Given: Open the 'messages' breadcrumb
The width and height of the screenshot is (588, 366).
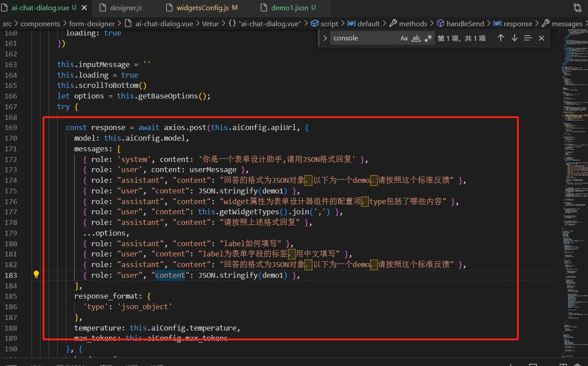Looking at the screenshot, I should coord(562,24).
